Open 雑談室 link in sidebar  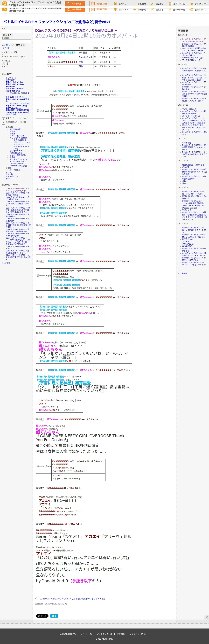(x=13, y=132)
